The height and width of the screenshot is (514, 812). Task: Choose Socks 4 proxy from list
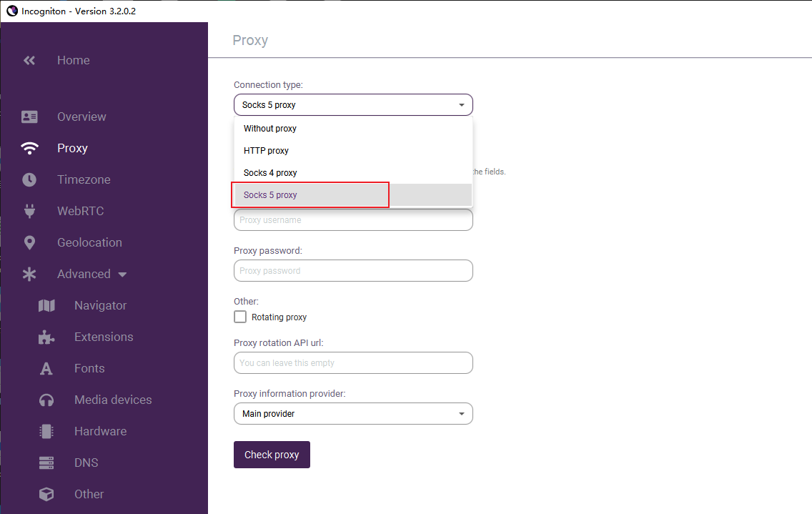coord(270,173)
